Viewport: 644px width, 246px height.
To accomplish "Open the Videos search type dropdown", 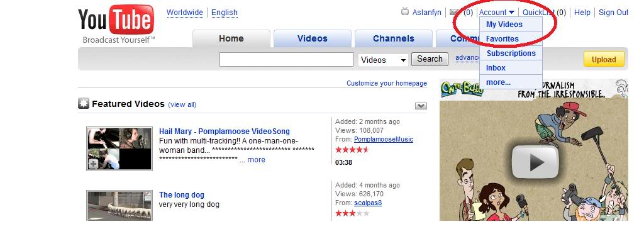I will [x=383, y=60].
